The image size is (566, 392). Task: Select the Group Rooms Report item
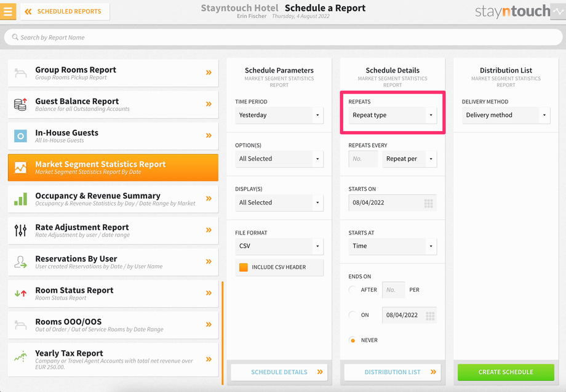tap(113, 73)
